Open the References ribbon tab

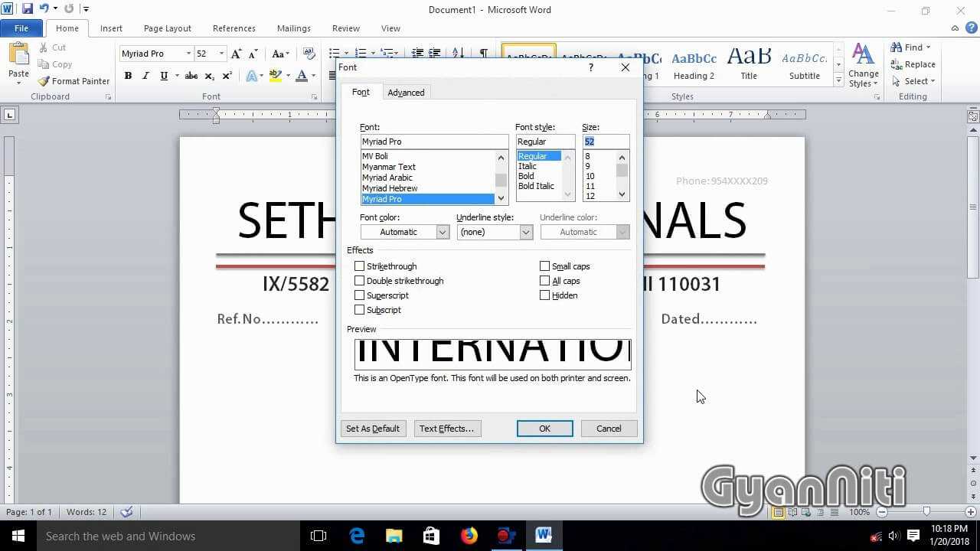coord(234,28)
